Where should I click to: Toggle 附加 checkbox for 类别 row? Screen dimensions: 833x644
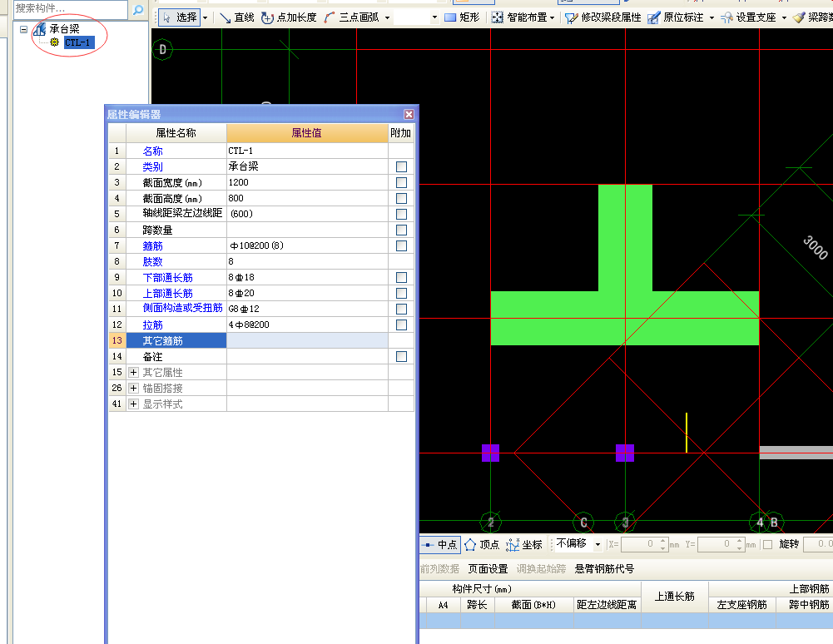point(402,167)
